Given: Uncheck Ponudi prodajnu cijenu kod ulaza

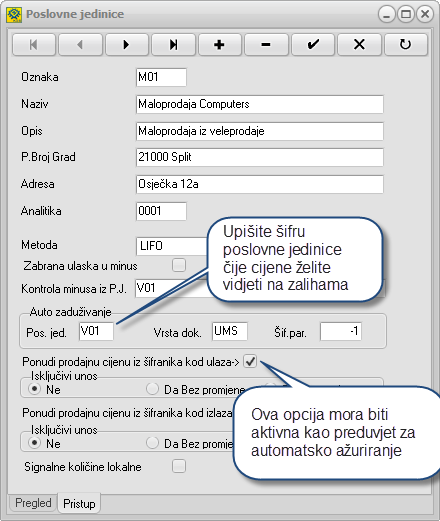Looking at the screenshot, I should 250,361.
